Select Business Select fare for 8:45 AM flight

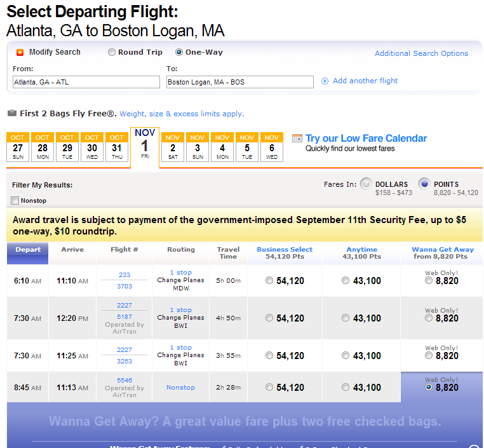click(269, 387)
